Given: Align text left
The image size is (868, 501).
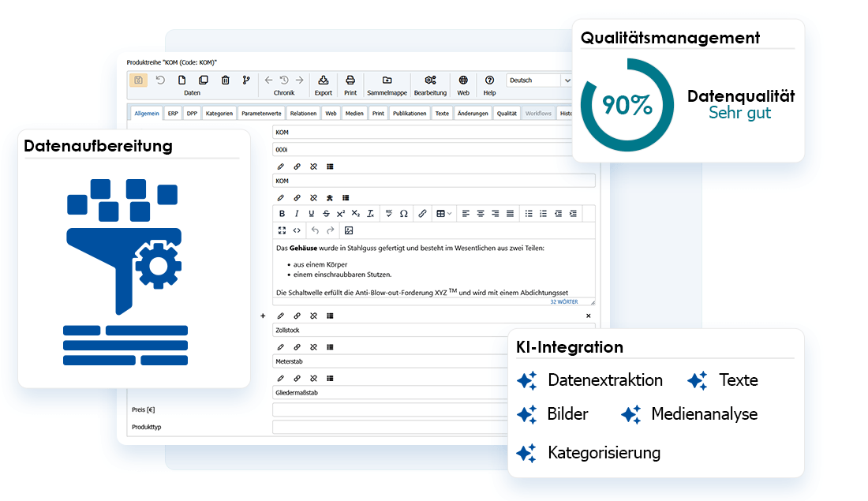Looking at the screenshot, I should (x=466, y=214).
